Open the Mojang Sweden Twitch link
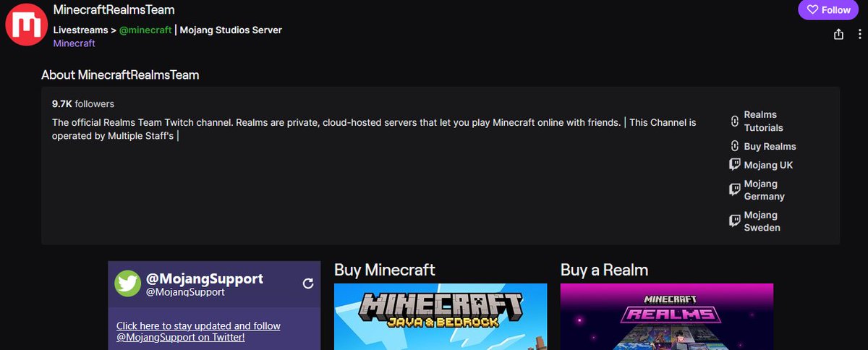The width and height of the screenshot is (868, 350). click(762, 221)
